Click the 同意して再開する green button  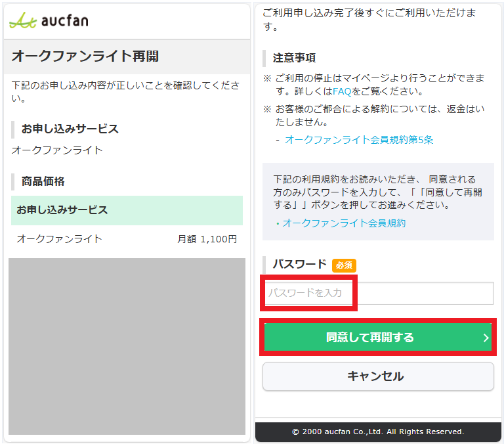pyautogui.click(x=378, y=337)
